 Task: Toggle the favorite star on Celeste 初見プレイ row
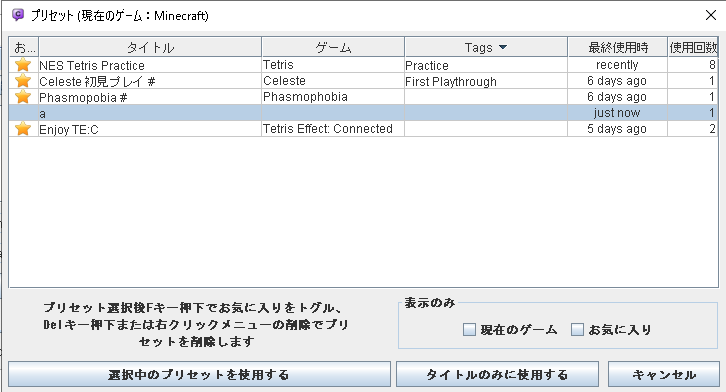coord(23,81)
